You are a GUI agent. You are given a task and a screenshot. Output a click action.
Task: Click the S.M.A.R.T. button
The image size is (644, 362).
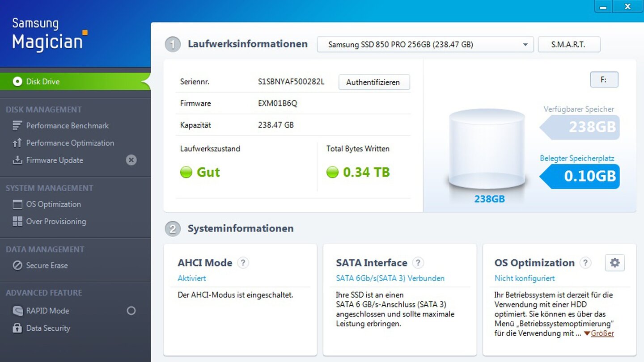click(569, 45)
